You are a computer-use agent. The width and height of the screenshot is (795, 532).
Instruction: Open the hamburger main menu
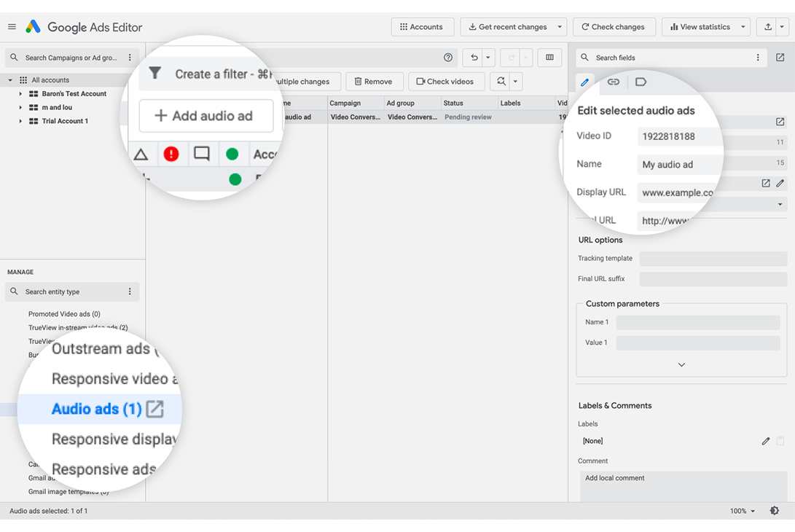[x=12, y=27]
